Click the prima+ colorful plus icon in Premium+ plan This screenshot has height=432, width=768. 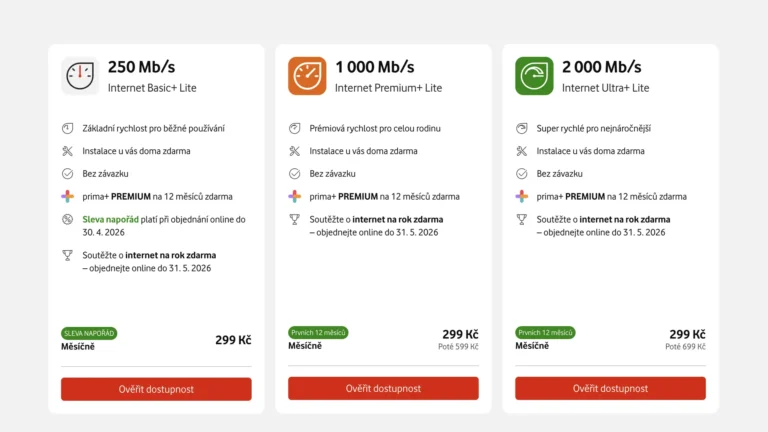294,196
